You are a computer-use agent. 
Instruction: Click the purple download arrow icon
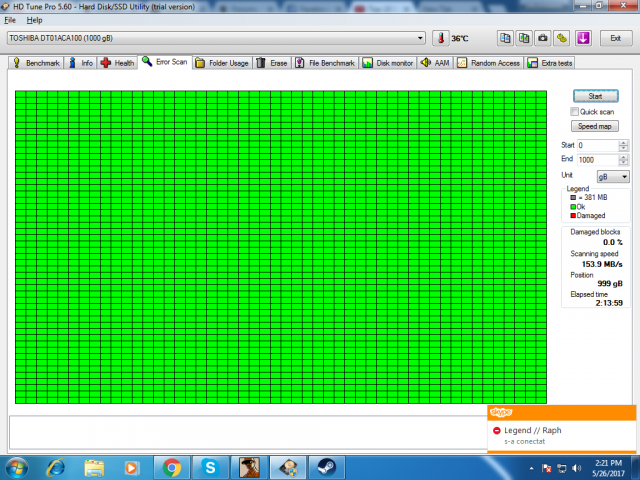click(583, 38)
